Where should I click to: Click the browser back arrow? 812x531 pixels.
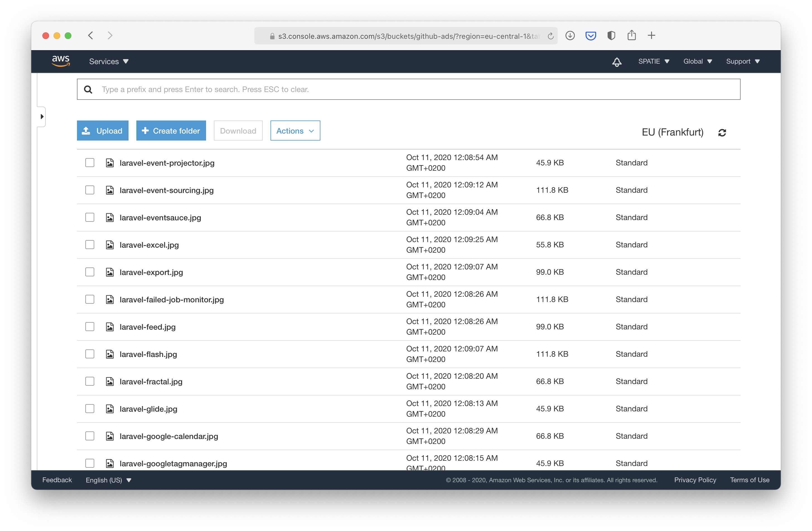pos(90,35)
